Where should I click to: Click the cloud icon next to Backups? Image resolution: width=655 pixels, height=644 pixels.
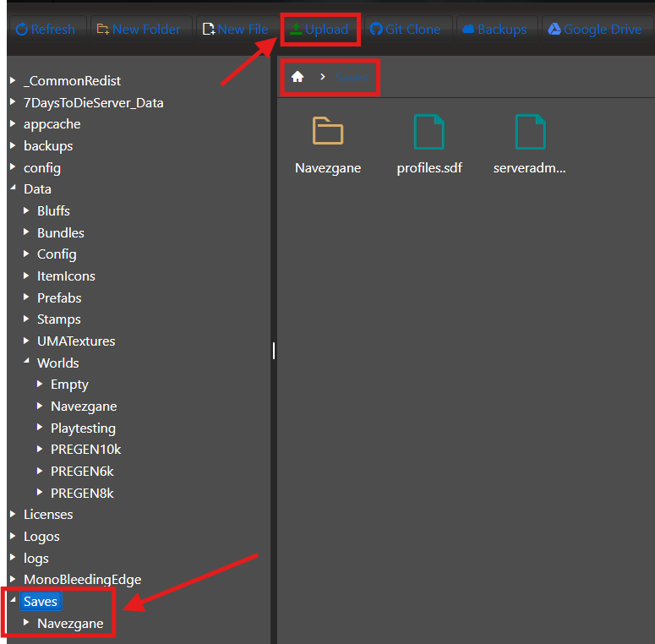[468, 29]
